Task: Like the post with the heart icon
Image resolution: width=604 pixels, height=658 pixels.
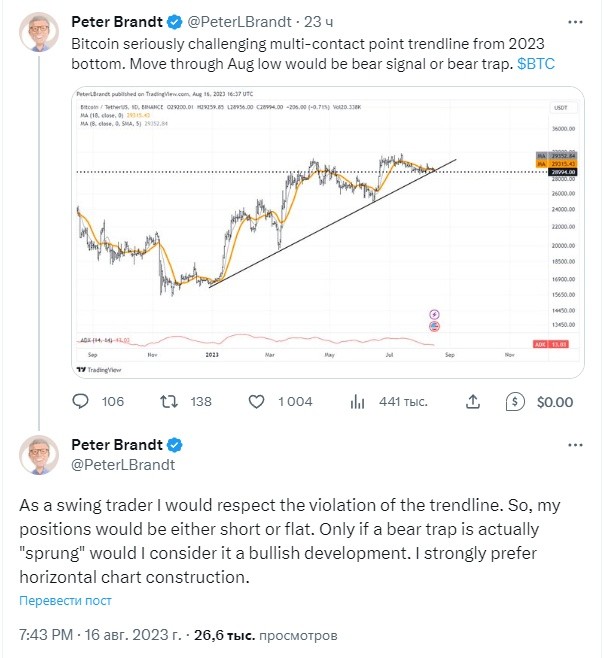Action: (x=256, y=402)
